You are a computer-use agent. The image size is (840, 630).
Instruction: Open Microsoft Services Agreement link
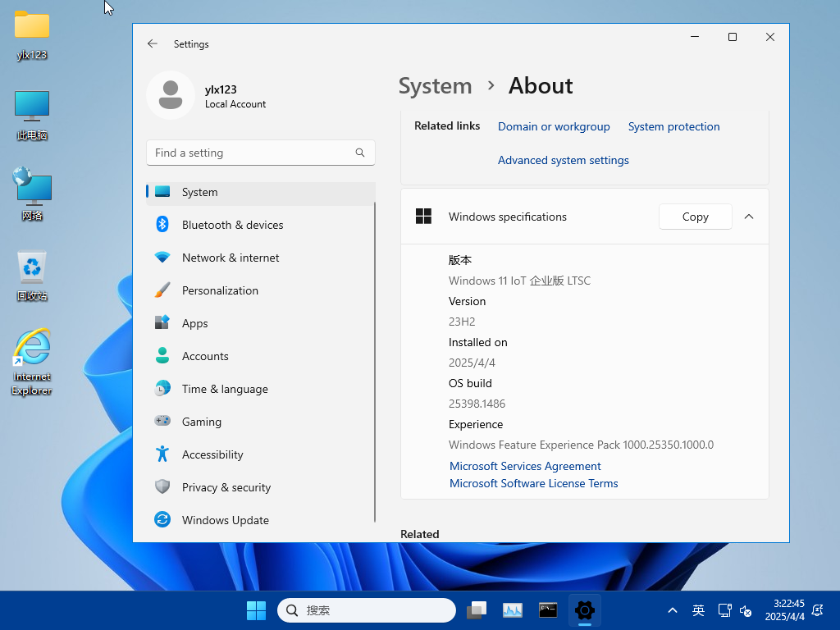click(x=525, y=466)
